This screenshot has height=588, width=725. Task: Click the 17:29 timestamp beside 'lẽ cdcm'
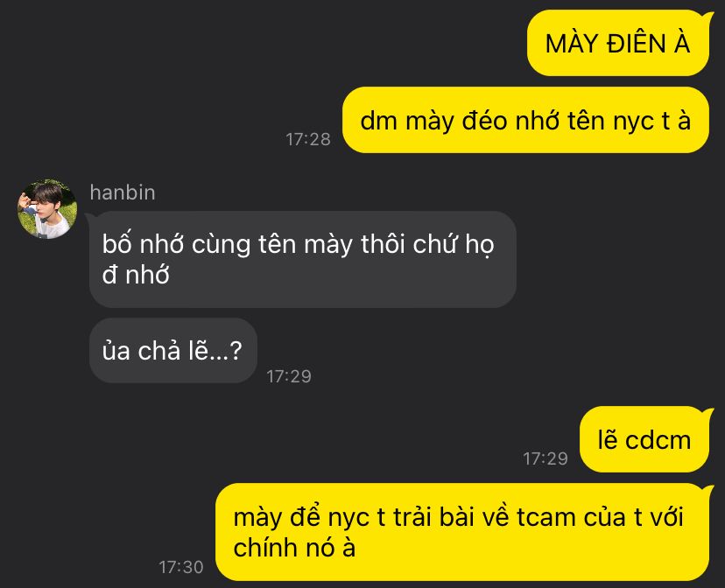click(546, 458)
